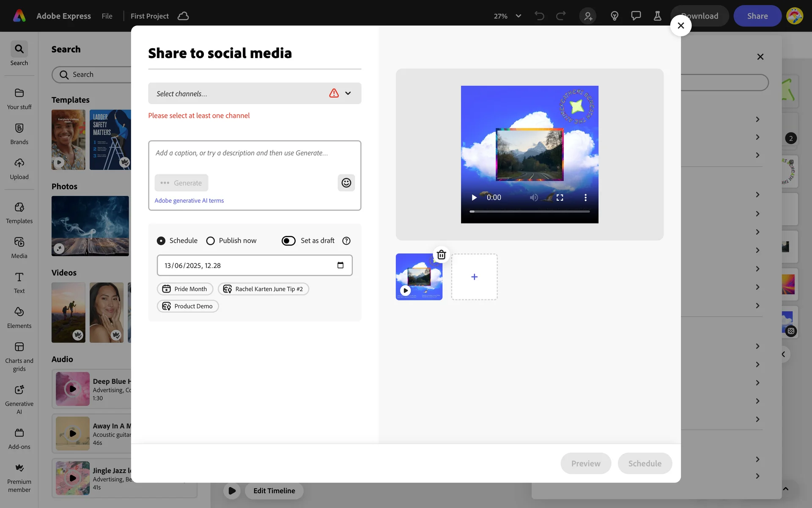Screen dimensions: 812x508
Task: Click the Set as draft help icon
Action: coord(346,241)
